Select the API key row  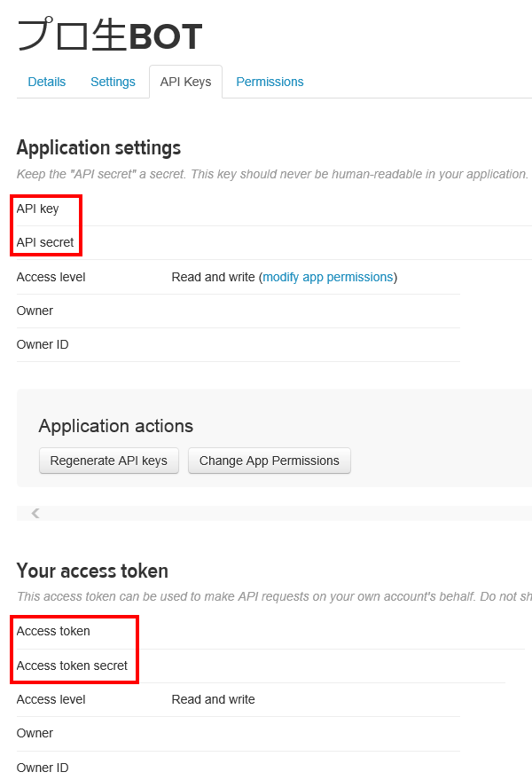(35, 209)
